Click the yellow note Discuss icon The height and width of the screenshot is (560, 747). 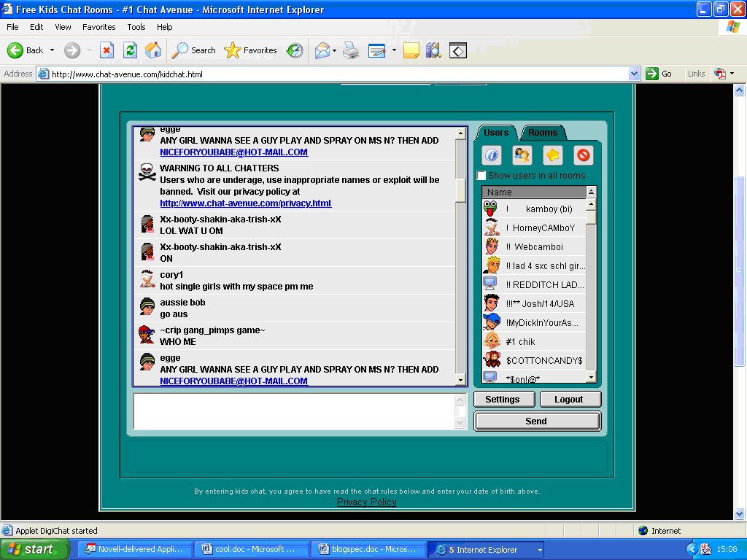411,50
